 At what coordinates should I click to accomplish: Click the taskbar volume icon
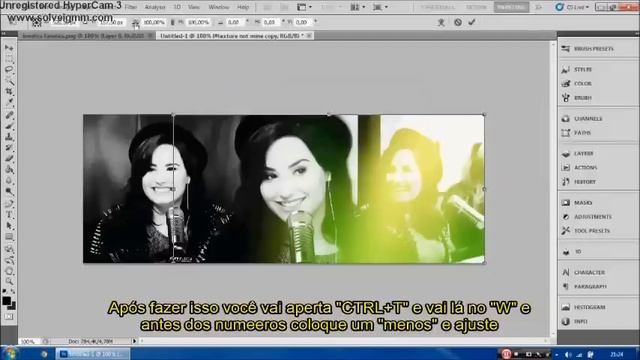point(568,354)
